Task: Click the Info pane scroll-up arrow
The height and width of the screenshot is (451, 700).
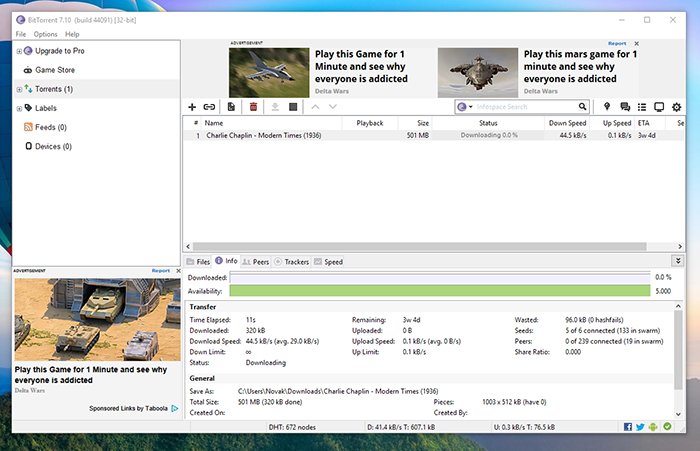Action: 678,306
